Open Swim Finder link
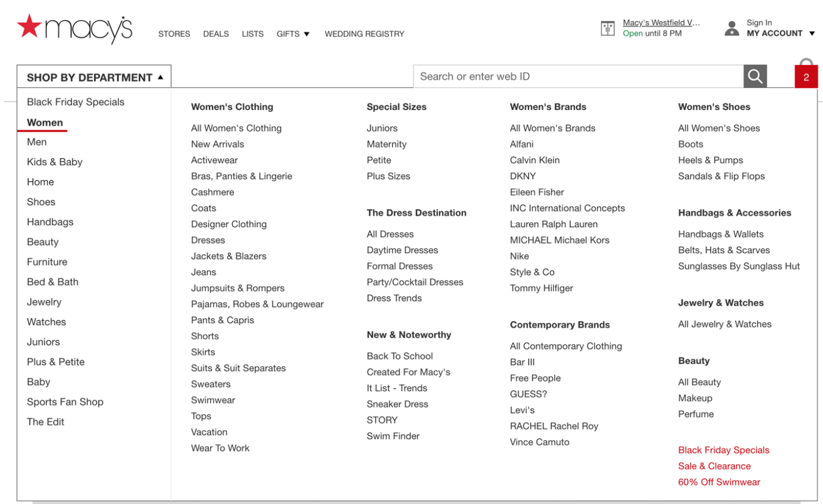Screen dimensions: 823x504 point(393,436)
